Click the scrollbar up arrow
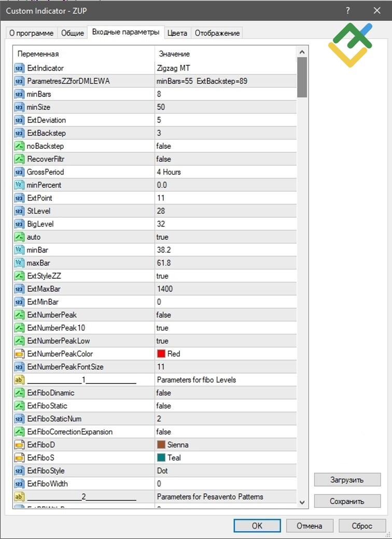This screenshot has width=392, height=539. coord(302,52)
